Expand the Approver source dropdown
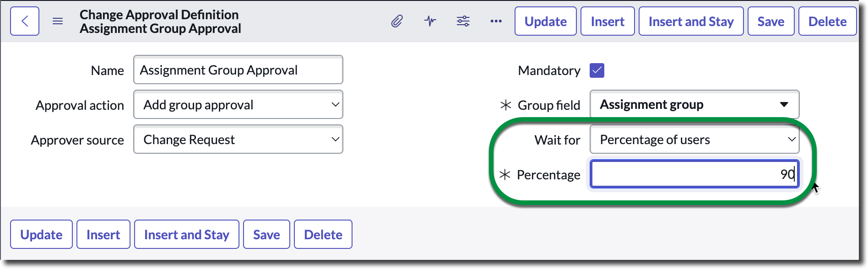This screenshot has width=868, height=269. tap(238, 139)
